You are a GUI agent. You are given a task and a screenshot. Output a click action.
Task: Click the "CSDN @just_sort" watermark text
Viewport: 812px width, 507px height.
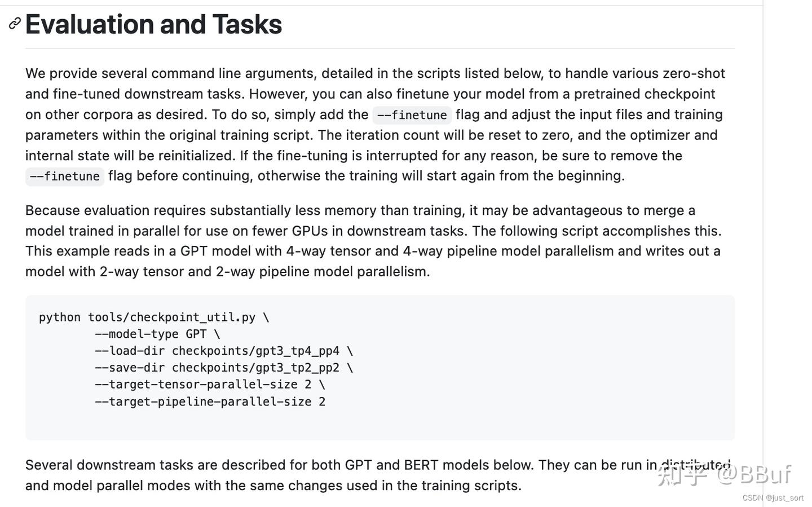pyautogui.click(x=773, y=498)
